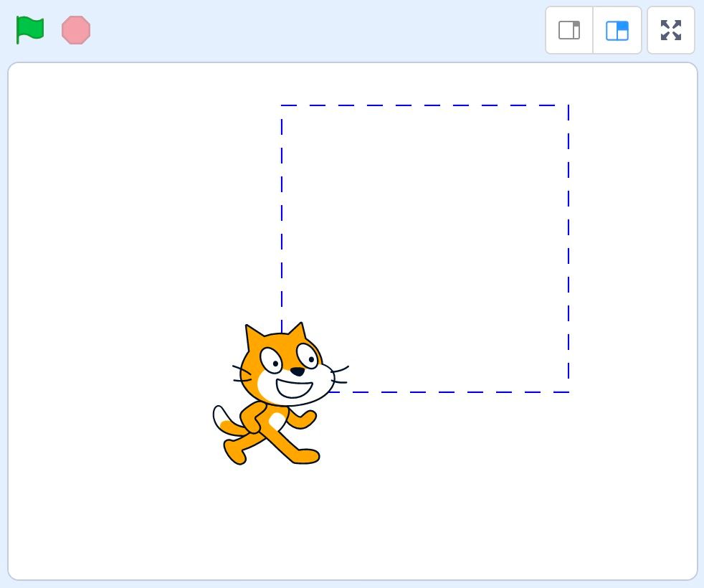Image resolution: width=704 pixels, height=588 pixels.
Task: Switch to small stage layout
Action: coord(569,30)
